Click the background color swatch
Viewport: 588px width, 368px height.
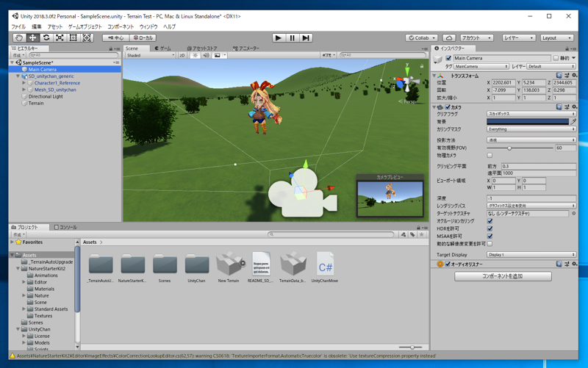[x=528, y=121]
